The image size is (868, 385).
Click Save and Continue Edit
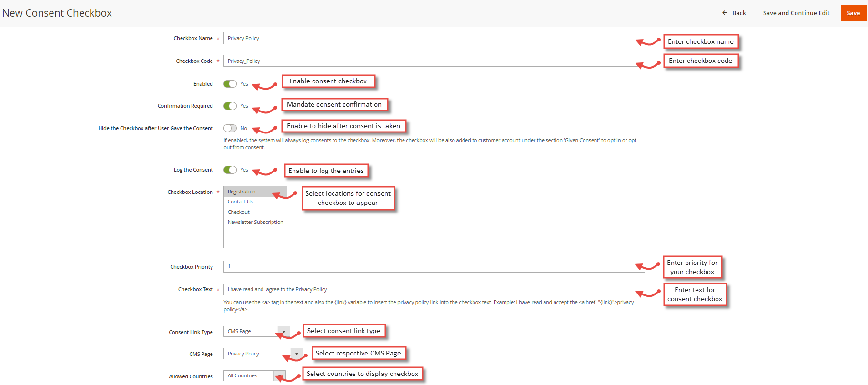[796, 13]
